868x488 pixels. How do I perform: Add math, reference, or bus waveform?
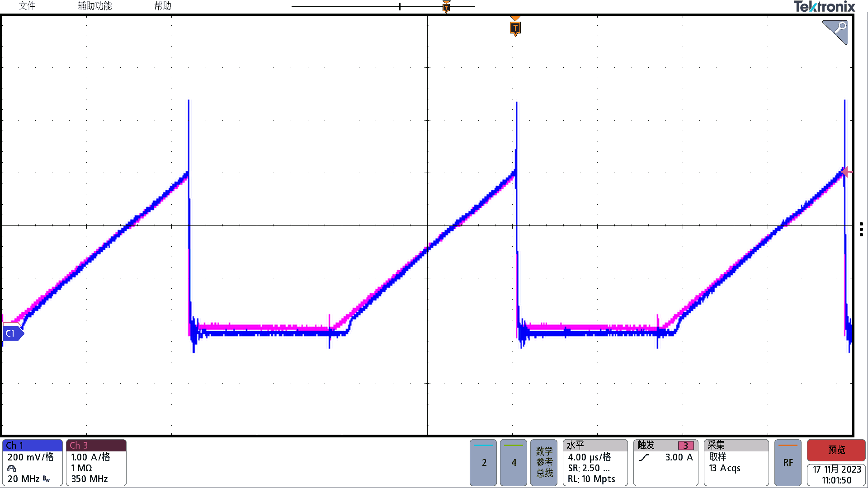click(x=544, y=463)
